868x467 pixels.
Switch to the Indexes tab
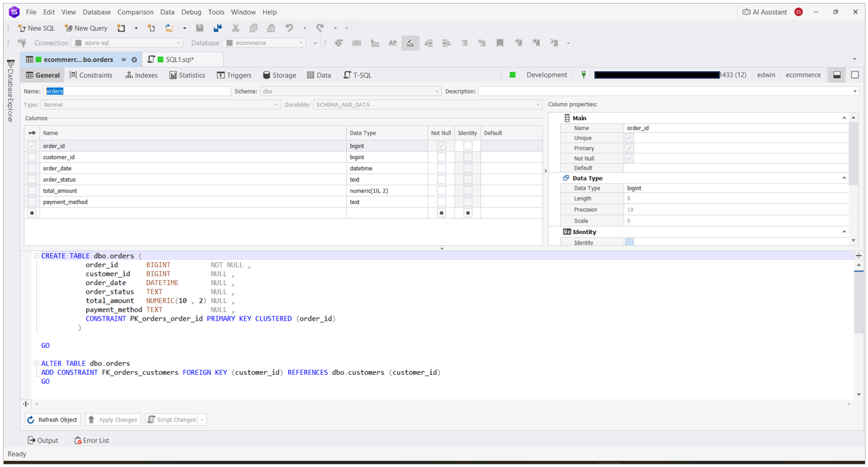(141, 75)
